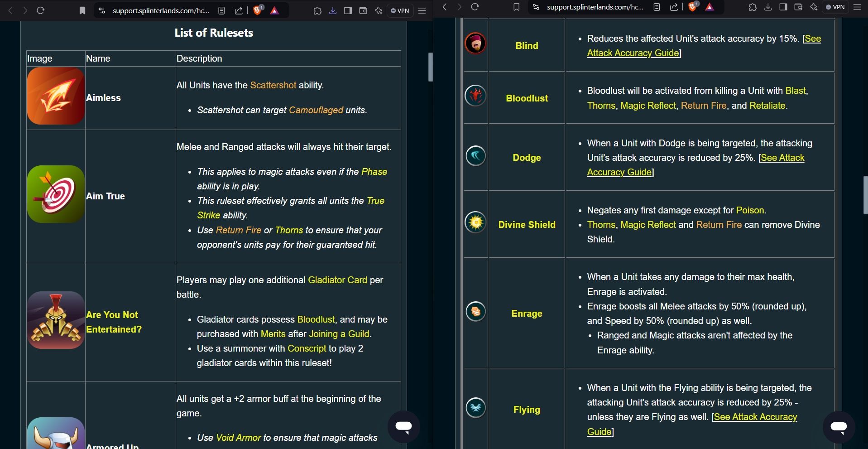Open the True Strike link
The width and height of the screenshot is (868, 449).
coord(291,208)
